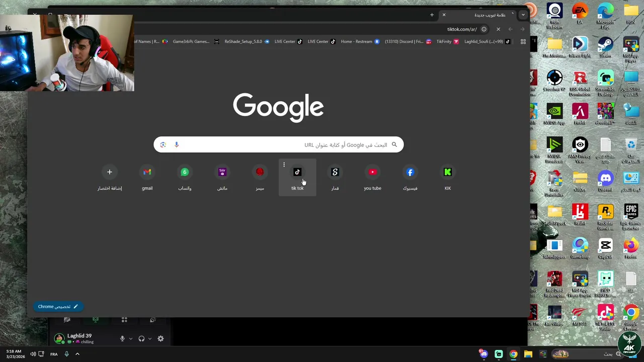This screenshot has height=362, width=644.
Task: Search by image with Google Lens icon
Action: (x=163, y=145)
